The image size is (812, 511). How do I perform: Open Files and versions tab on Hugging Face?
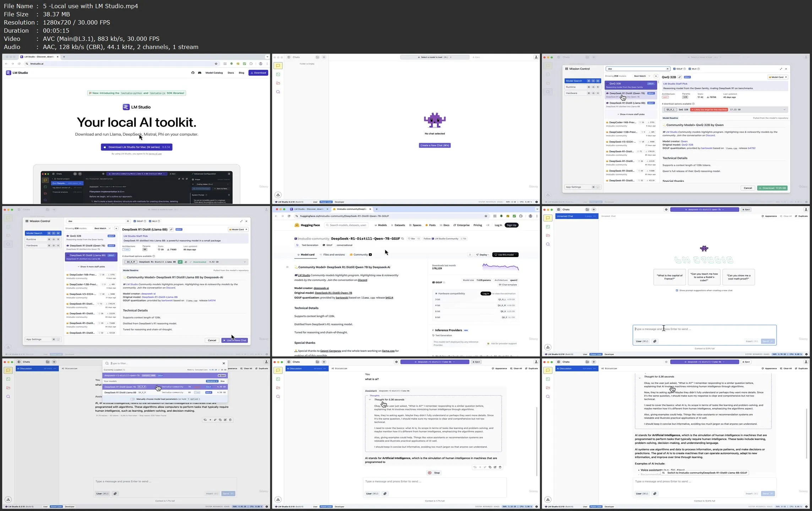coord(332,255)
